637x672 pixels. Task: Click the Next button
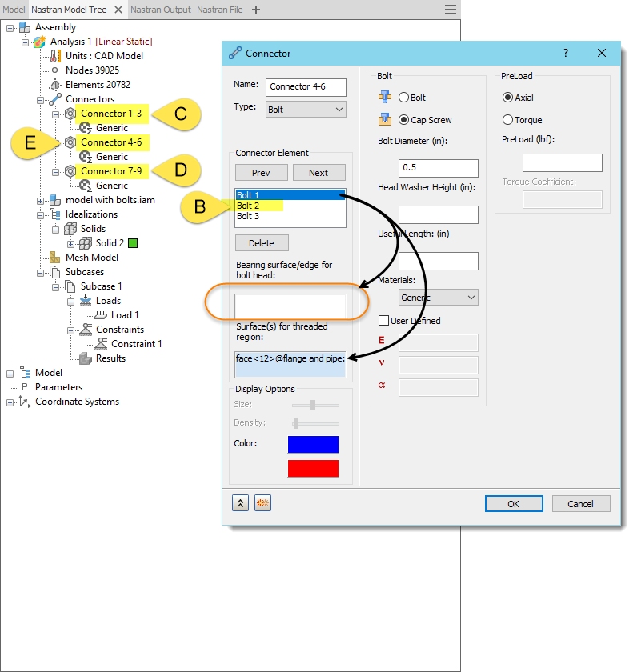(x=319, y=173)
